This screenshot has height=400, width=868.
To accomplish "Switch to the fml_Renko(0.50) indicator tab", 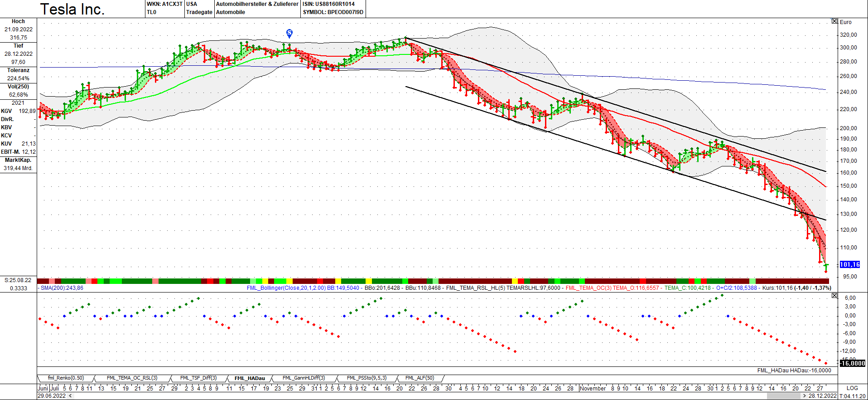I will 66,378.
